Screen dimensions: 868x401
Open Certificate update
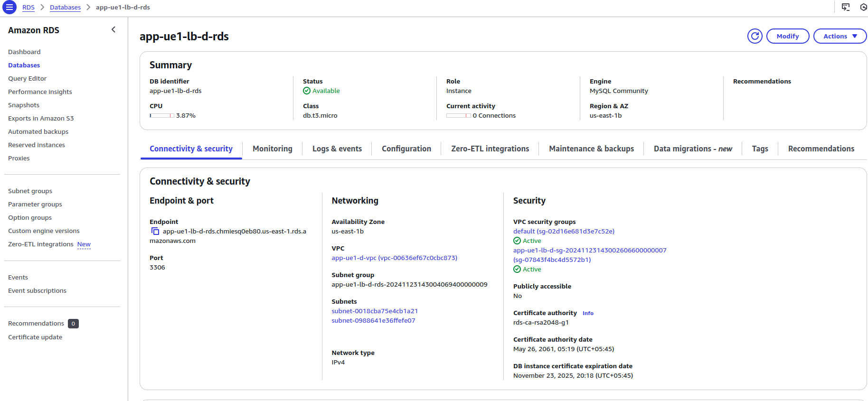(x=35, y=337)
